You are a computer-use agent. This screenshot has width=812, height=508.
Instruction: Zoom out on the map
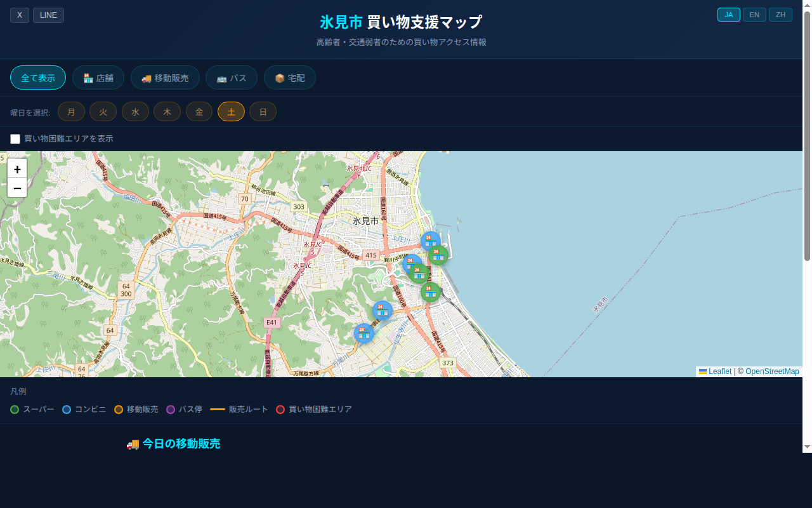(x=17, y=188)
